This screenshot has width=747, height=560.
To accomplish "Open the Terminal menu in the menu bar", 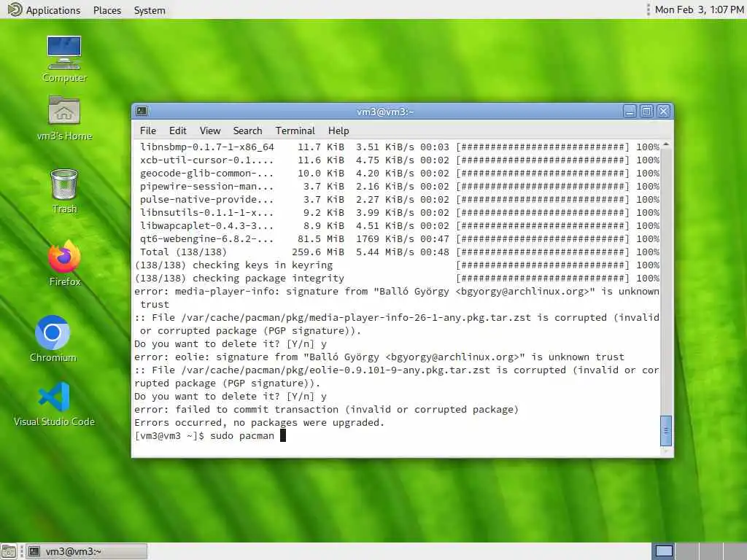I will click(x=295, y=131).
